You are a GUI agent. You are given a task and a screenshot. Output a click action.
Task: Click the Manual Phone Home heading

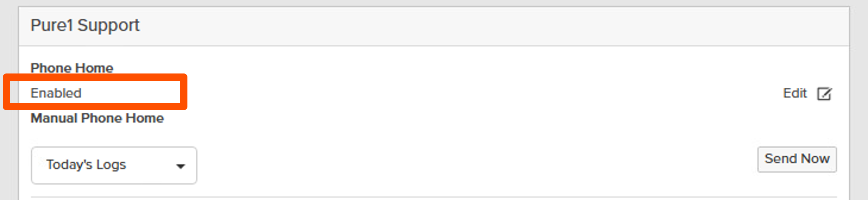point(97,118)
